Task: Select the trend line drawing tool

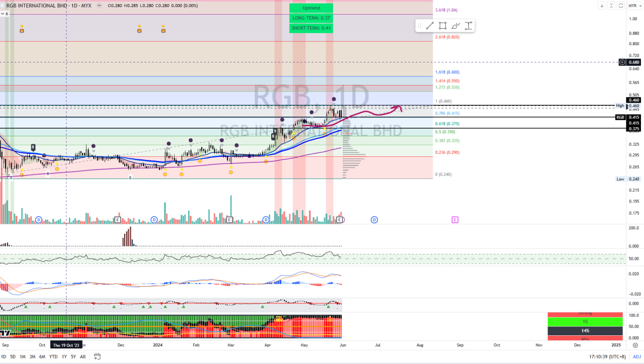Action: (x=430, y=26)
